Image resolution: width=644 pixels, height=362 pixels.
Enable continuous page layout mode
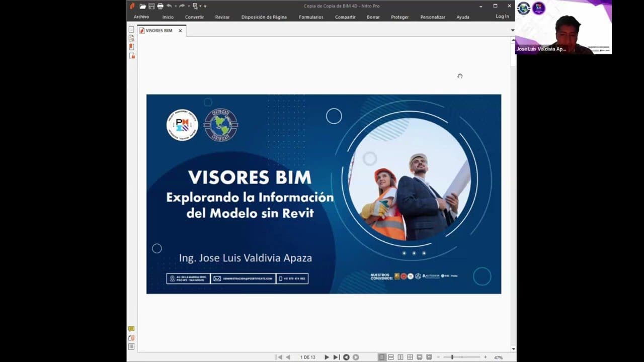[391, 357]
